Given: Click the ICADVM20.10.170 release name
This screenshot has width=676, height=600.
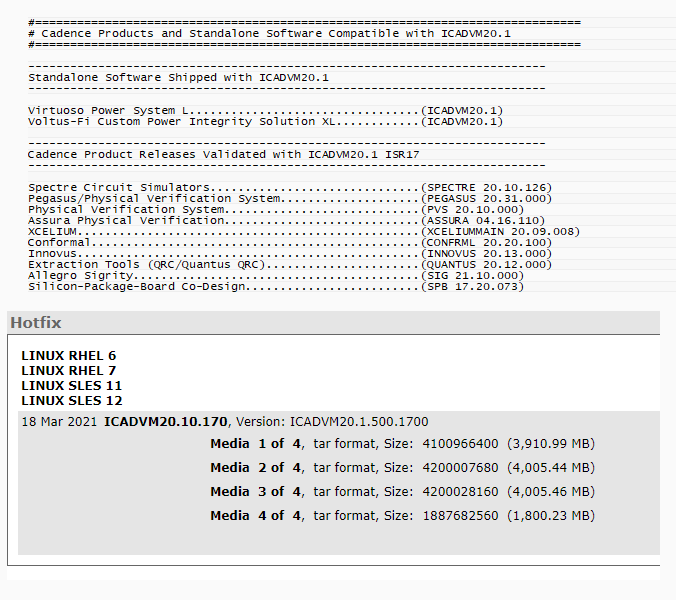Looking at the screenshot, I should coord(166,422).
